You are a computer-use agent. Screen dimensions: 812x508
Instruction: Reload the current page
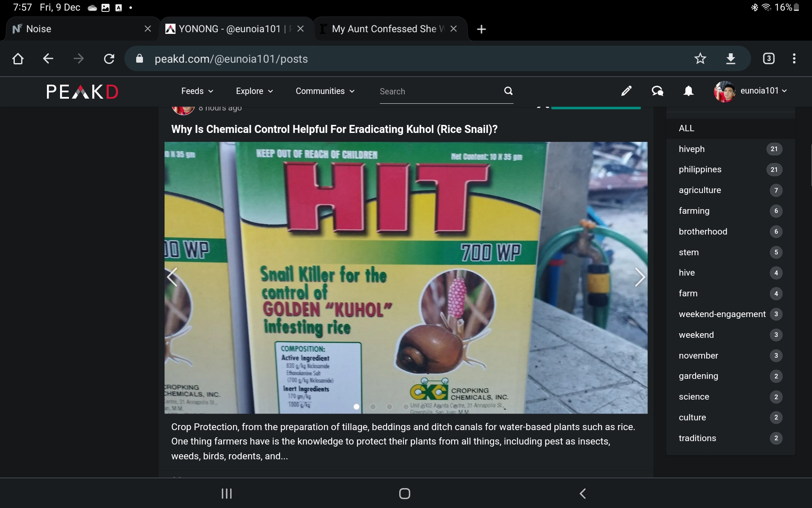tap(109, 59)
